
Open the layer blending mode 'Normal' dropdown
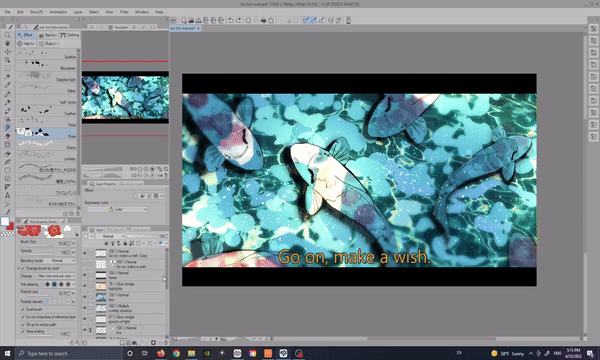[x=109, y=236]
